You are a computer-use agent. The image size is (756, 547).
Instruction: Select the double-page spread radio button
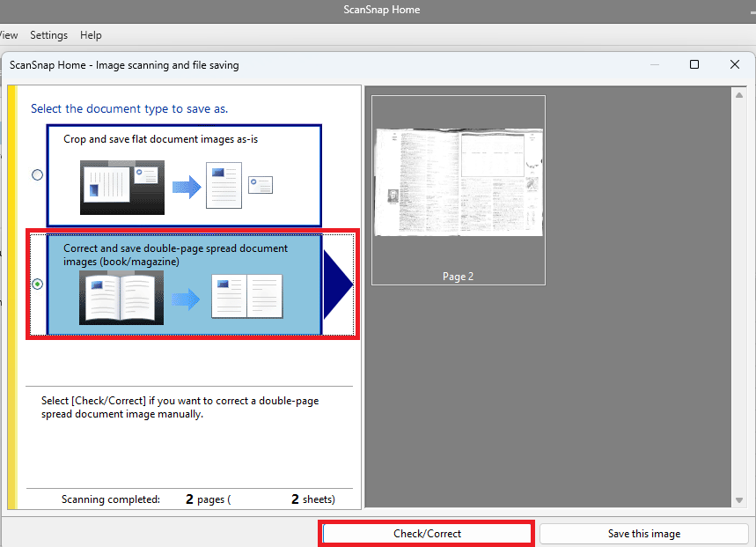point(37,285)
